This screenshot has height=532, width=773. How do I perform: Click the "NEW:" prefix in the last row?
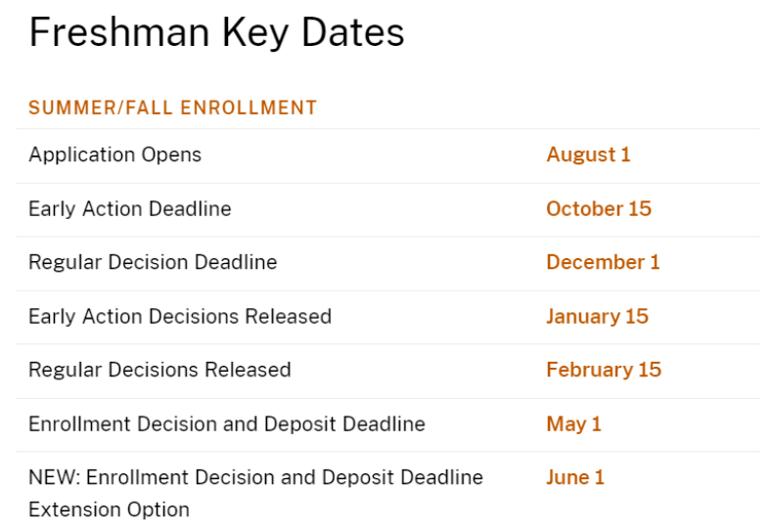coord(52,477)
